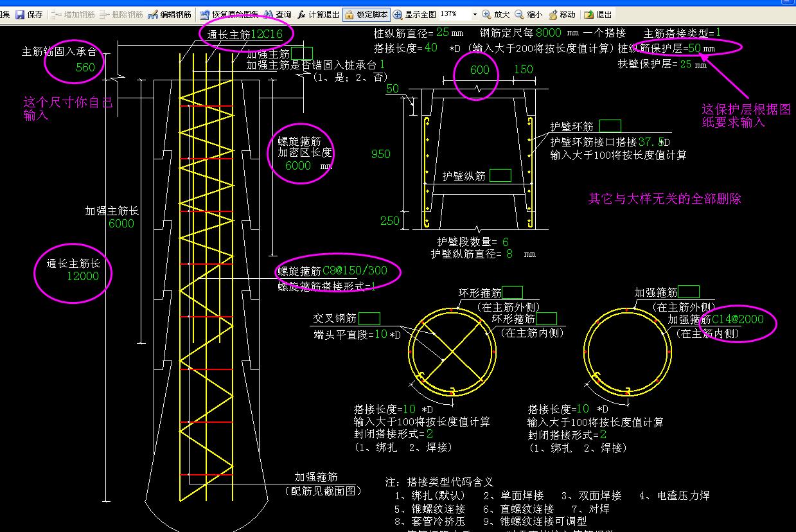Edit 加强主筋是否锚固入桩承台 value 1

(382, 64)
